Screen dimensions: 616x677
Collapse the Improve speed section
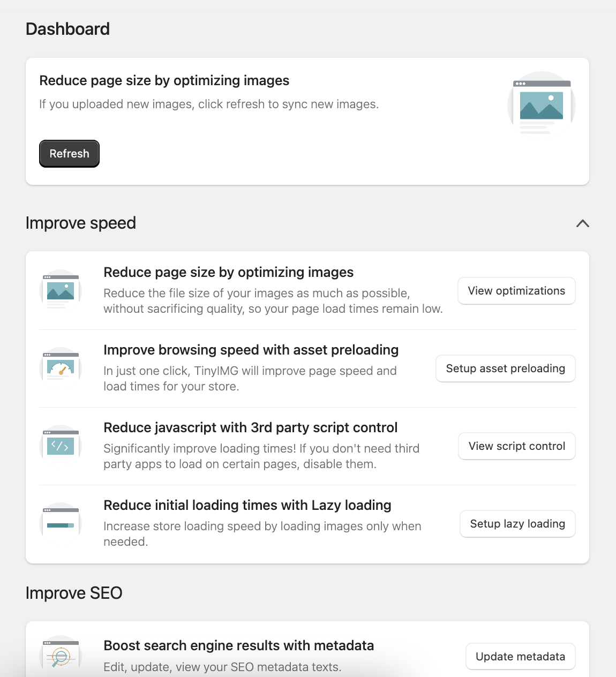pos(583,223)
